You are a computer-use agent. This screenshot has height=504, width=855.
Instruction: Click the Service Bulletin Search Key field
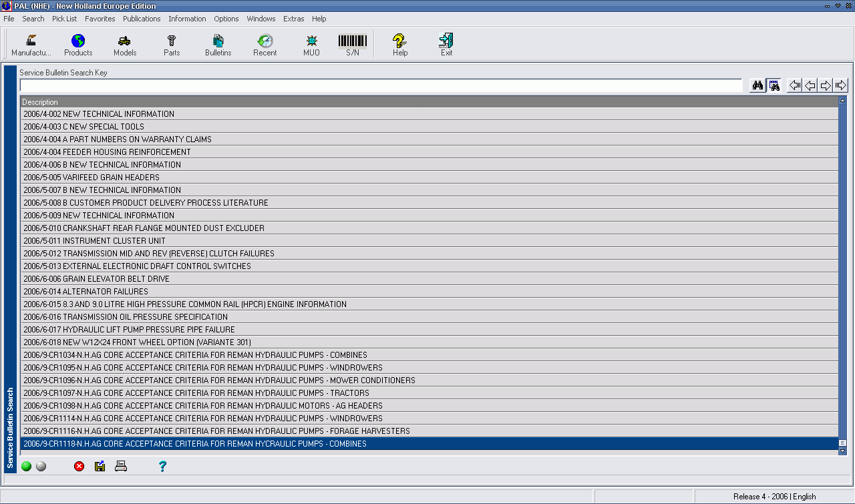coord(381,85)
